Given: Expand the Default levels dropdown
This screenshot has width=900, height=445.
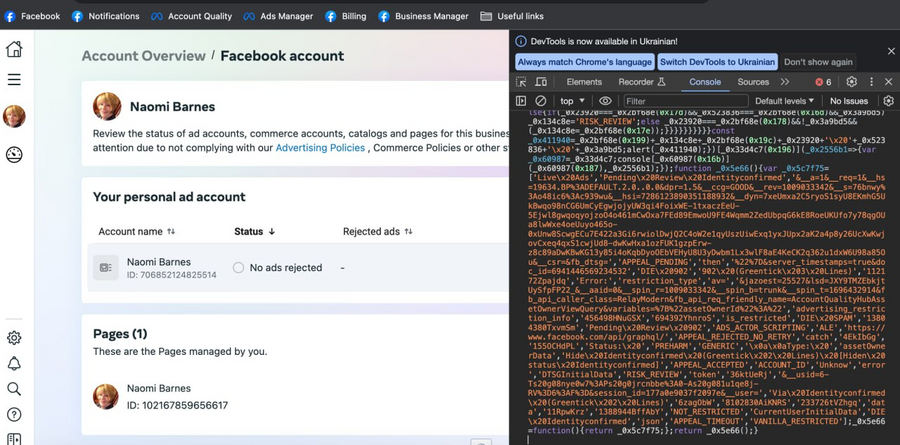Looking at the screenshot, I should pos(784,101).
